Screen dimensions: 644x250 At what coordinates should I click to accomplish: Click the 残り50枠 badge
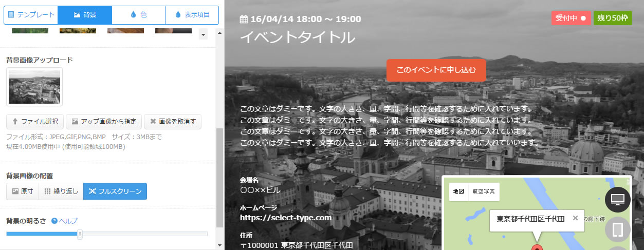613,18
